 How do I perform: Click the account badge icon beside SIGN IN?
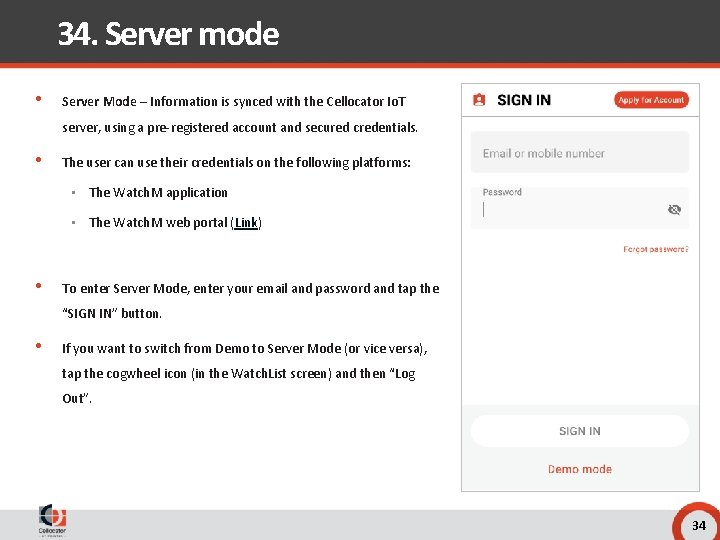click(479, 100)
